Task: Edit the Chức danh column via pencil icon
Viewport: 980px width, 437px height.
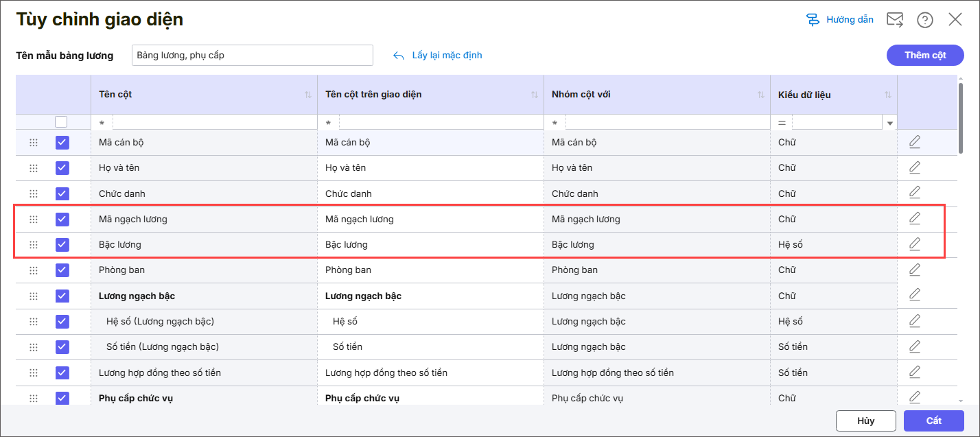Action: pyautogui.click(x=914, y=193)
